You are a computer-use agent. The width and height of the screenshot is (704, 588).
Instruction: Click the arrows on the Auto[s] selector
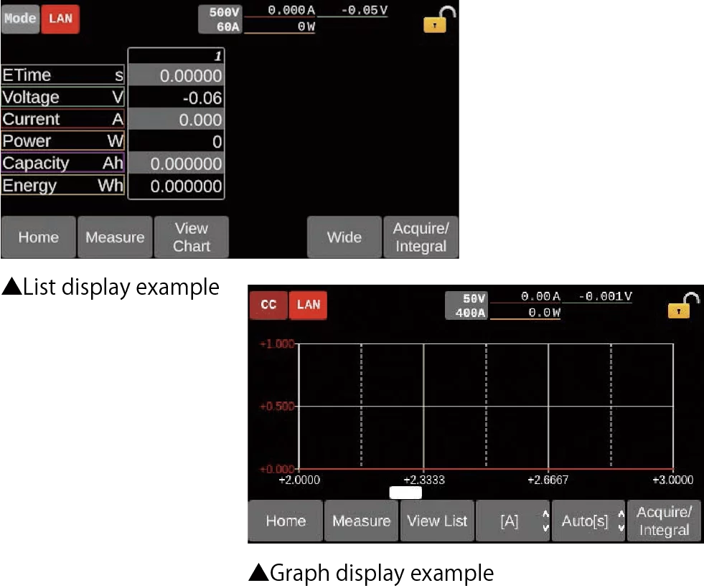pos(621,521)
